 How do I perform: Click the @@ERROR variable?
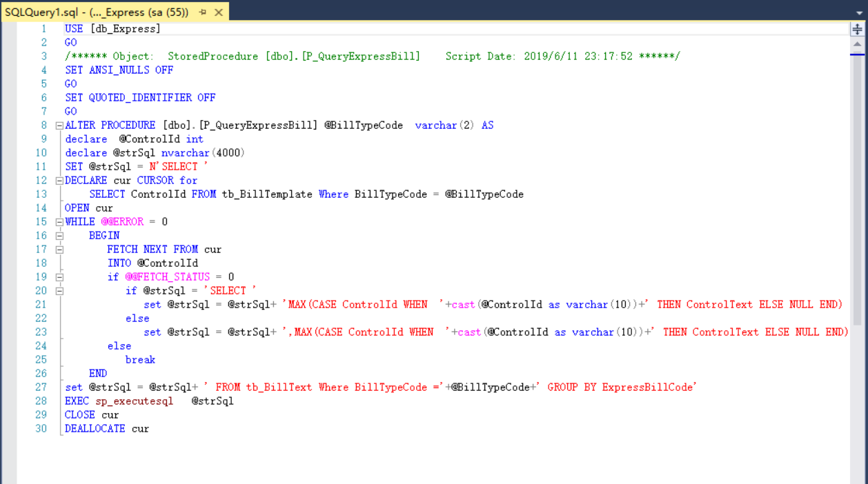[122, 222]
